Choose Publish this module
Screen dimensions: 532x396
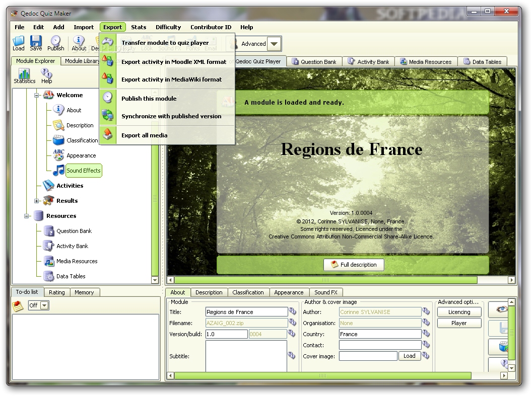pyautogui.click(x=167, y=99)
